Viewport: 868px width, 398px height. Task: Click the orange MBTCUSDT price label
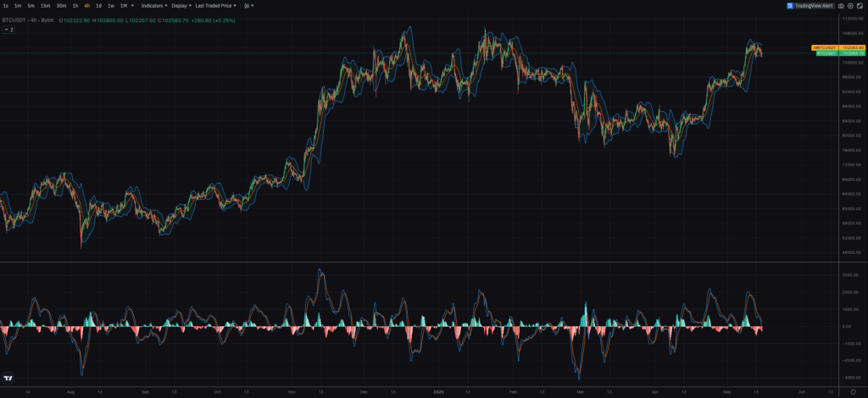pos(825,47)
